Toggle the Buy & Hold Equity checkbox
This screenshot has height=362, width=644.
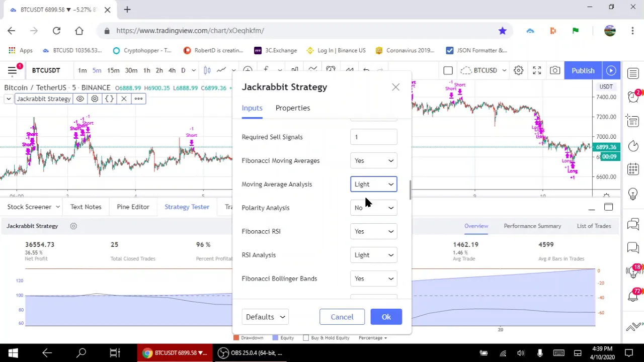pos(306,338)
